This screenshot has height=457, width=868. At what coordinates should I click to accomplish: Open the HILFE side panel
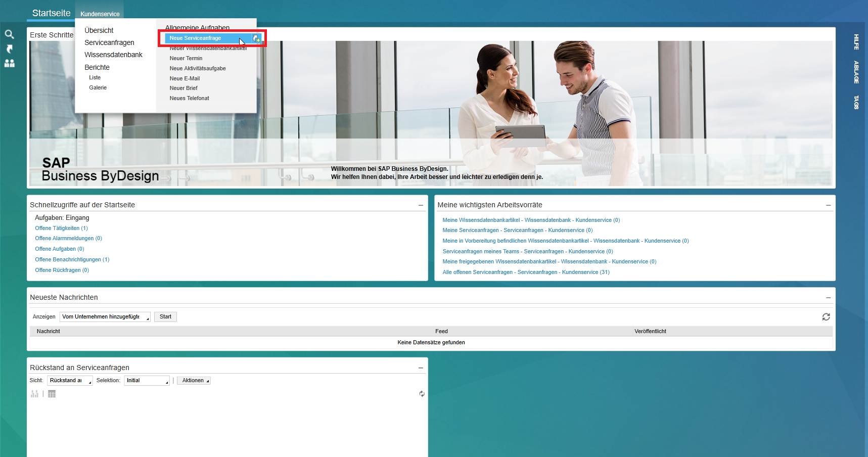point(856,42)
